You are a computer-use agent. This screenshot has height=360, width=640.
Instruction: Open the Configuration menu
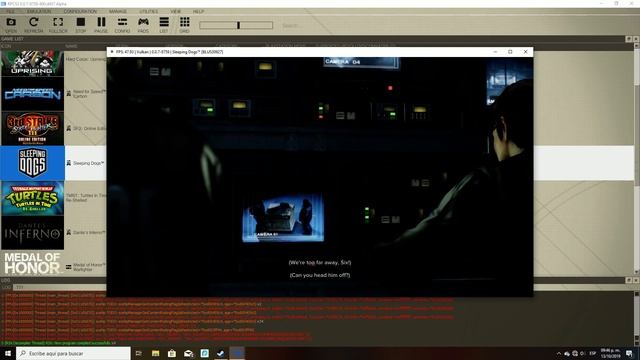(x=80, y=11)
